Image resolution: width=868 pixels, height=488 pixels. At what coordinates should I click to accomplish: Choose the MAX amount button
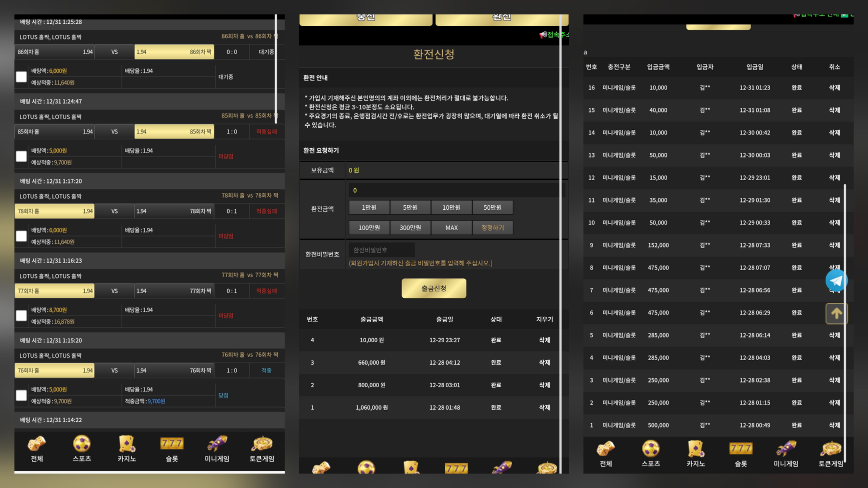click(x=451, y=228)
